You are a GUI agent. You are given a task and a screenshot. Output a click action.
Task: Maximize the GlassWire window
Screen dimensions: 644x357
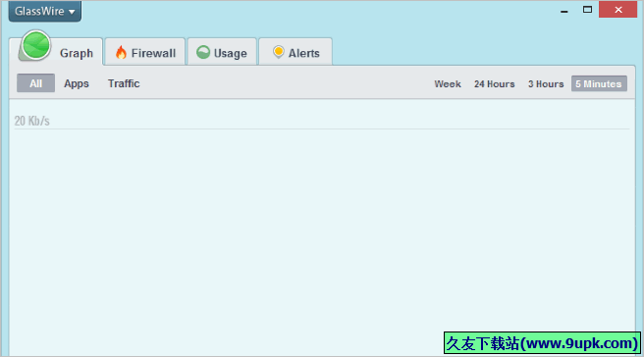tap(587, 10)
